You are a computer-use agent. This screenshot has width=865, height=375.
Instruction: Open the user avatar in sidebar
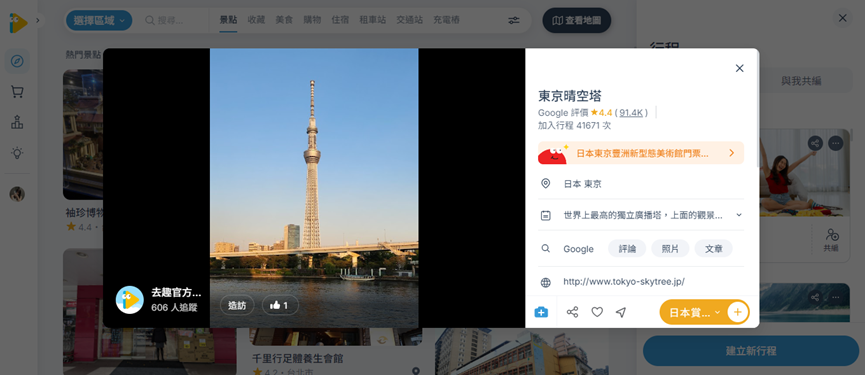(x=17, y=194)
